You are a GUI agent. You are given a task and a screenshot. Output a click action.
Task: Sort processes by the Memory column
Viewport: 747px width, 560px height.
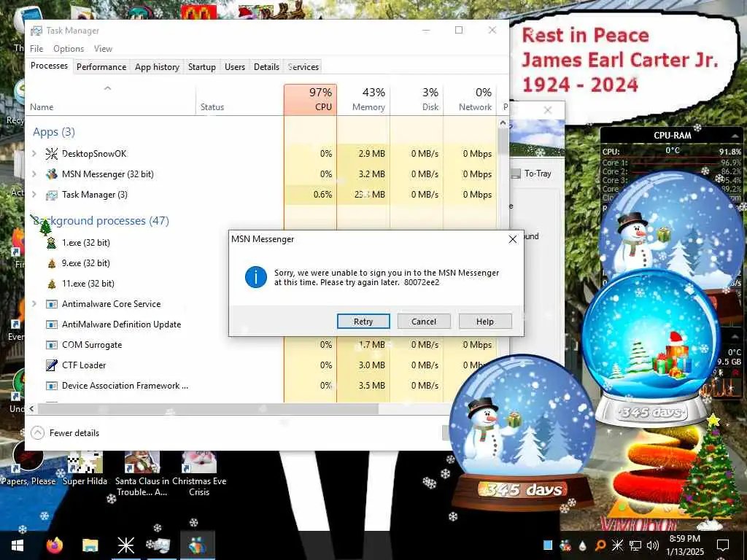point(363,99)
